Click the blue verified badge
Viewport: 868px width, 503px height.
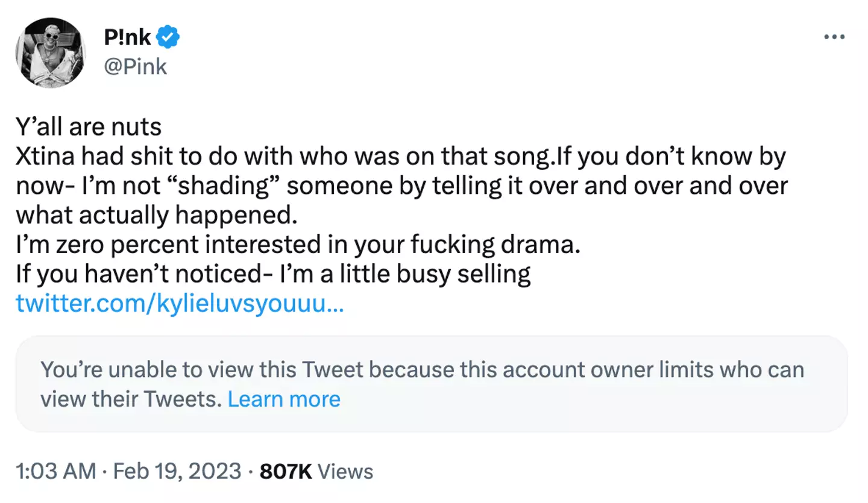pos(168,39)
